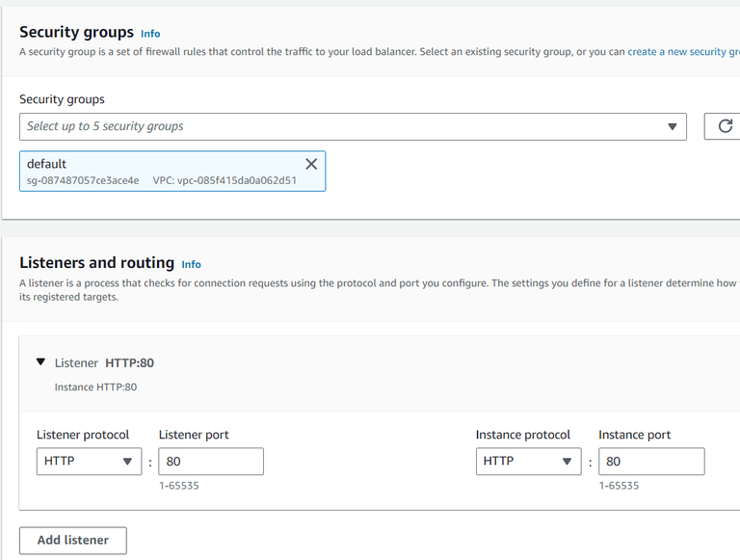The image size is (740, 560).
Task: Open the Listeners and routing Info link
Action: click(x=191, y=264)
